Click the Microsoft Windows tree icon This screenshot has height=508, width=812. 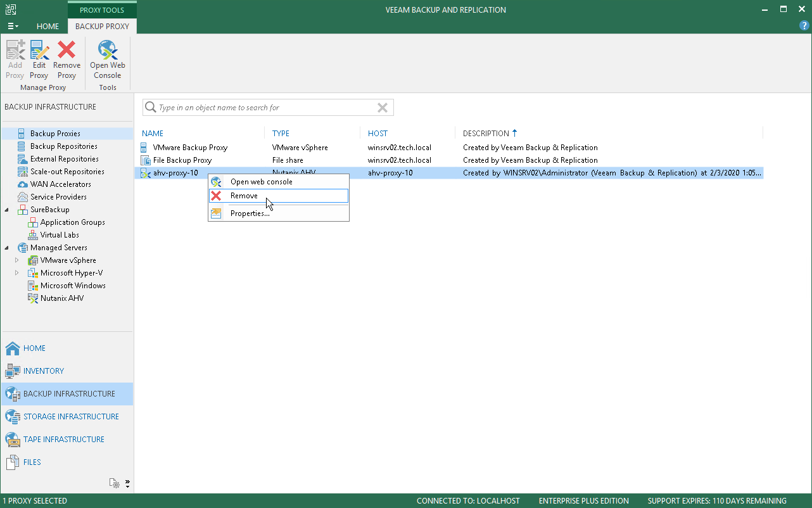pos(33,286)
